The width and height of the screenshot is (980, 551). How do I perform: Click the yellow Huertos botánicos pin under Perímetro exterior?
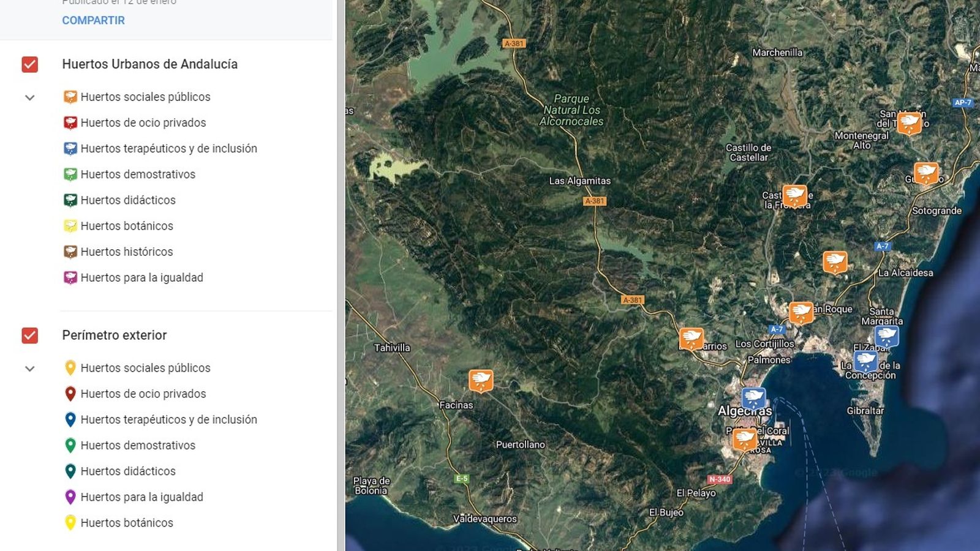[70, 523]
